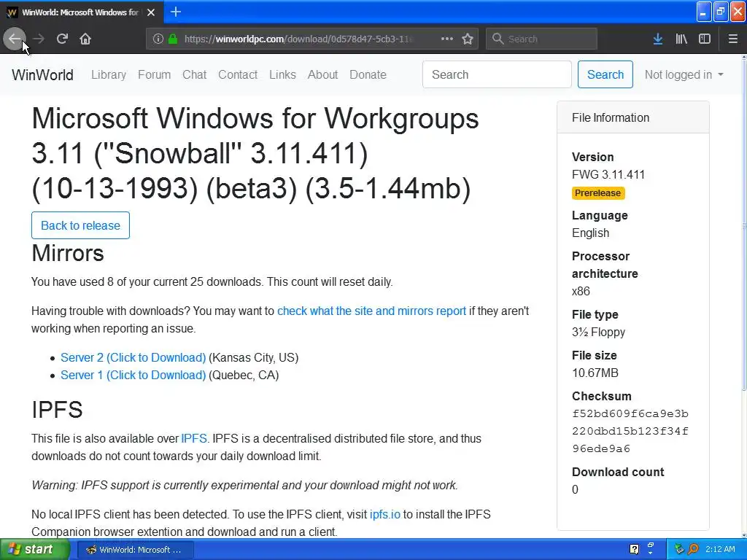Open the Forum nav item

point(155,75)
